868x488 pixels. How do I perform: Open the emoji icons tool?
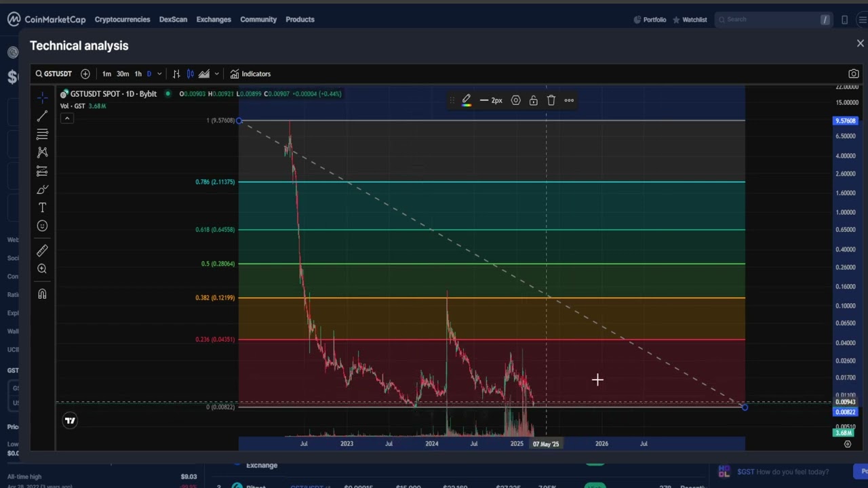42,226
